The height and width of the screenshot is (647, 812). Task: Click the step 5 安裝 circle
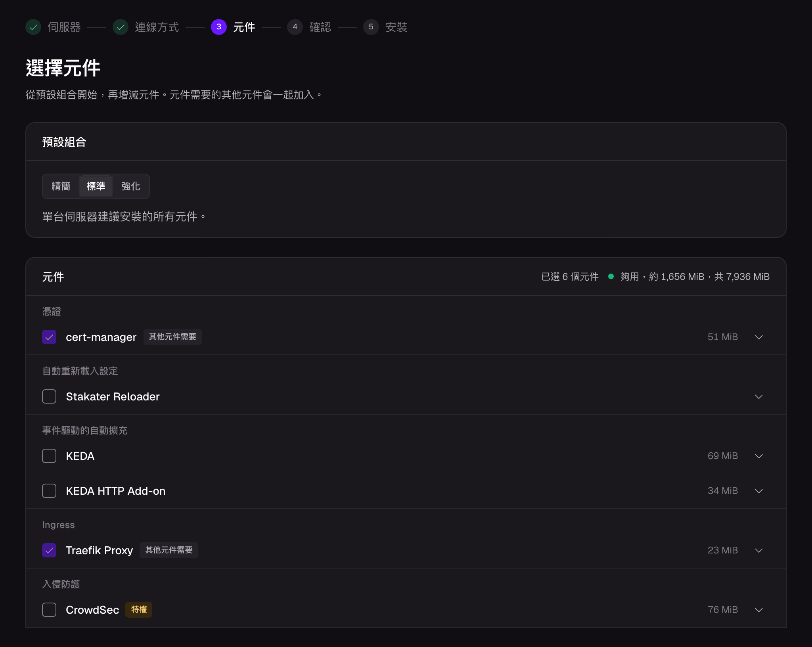point(371,27)
